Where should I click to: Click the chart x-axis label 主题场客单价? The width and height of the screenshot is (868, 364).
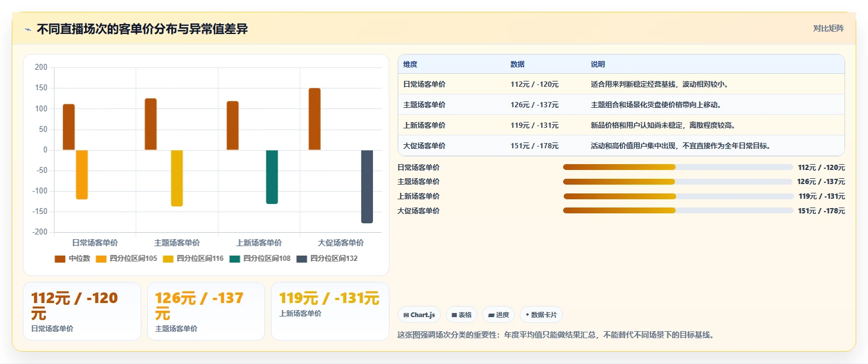177,243
